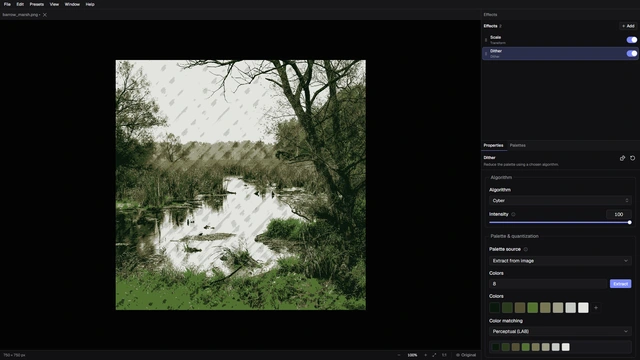Click the Add effect button
The width and height of the screenshot is (640, 360).
click(x=628, y=26)
